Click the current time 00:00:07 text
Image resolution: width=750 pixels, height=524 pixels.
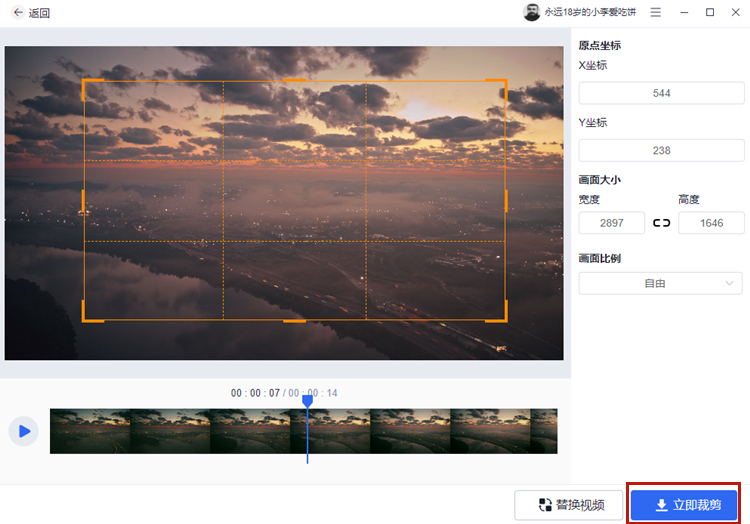click(255, 393)
